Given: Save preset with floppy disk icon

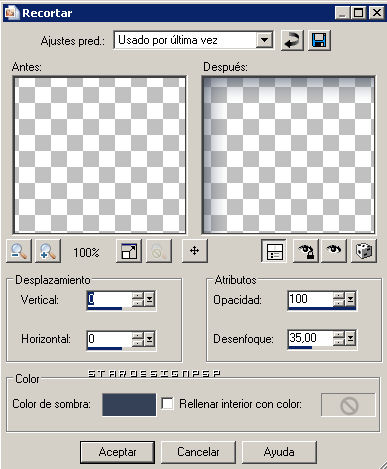Looking at the screenshot, I should click(319, 41).
